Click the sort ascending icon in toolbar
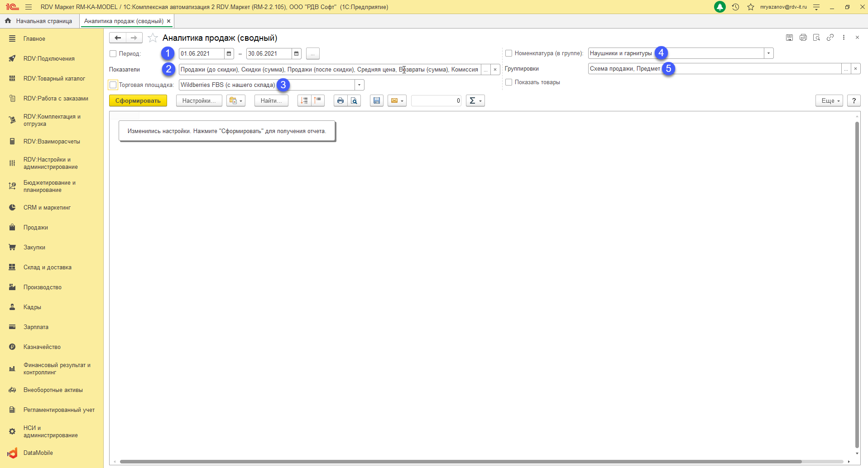The width and height of the screenshot is (868, 468). [304, 100]
